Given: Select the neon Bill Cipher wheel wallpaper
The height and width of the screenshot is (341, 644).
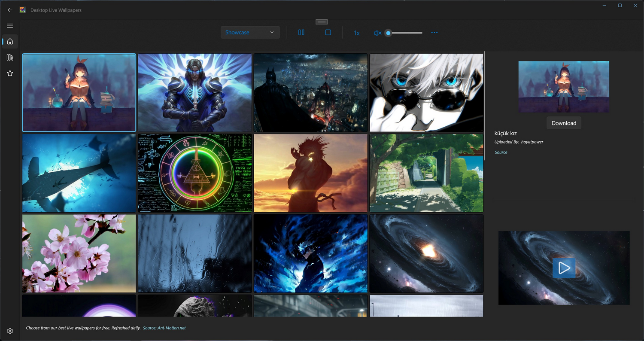Looking at the screenshot, I should click(195, 173).
